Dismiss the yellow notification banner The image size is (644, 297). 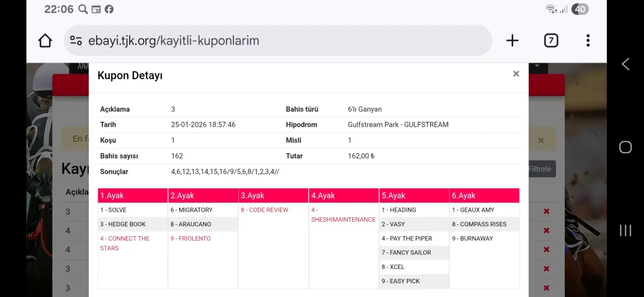540,141
